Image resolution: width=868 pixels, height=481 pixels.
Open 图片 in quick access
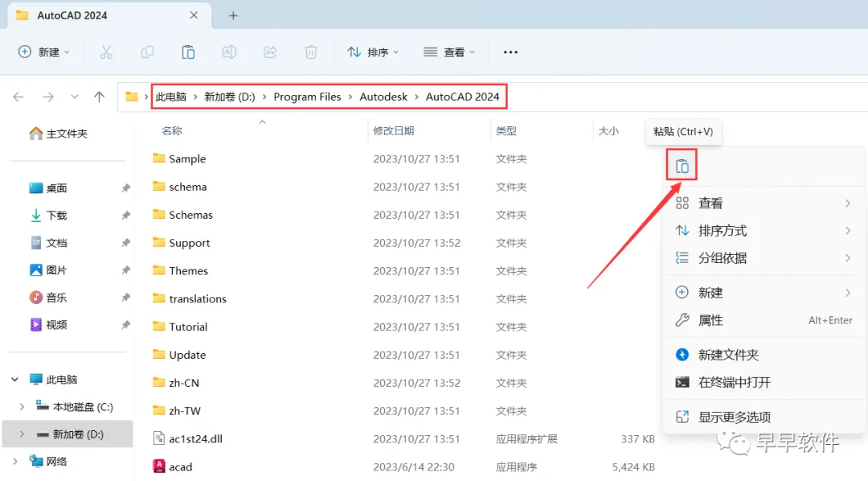48,270
